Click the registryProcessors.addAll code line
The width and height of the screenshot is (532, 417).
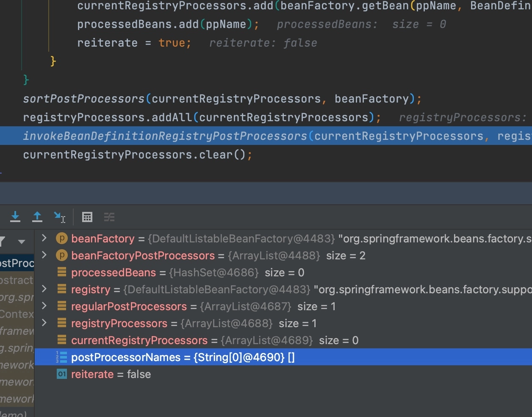click(x=202, y=117)
